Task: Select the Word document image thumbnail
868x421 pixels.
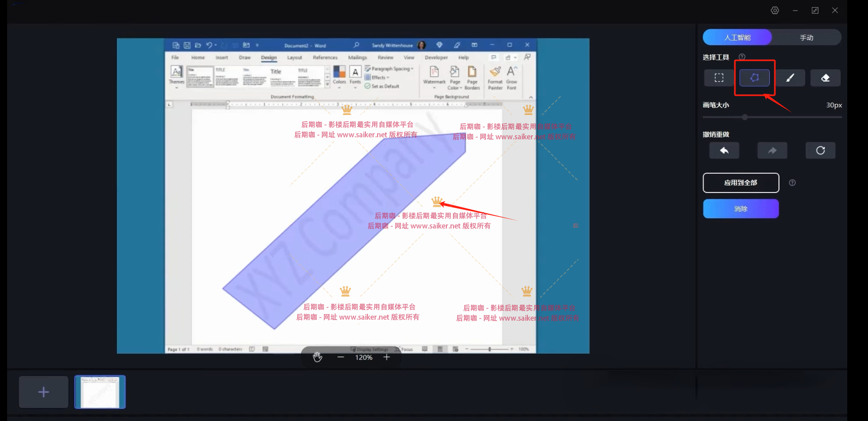Action: (100, 392)
